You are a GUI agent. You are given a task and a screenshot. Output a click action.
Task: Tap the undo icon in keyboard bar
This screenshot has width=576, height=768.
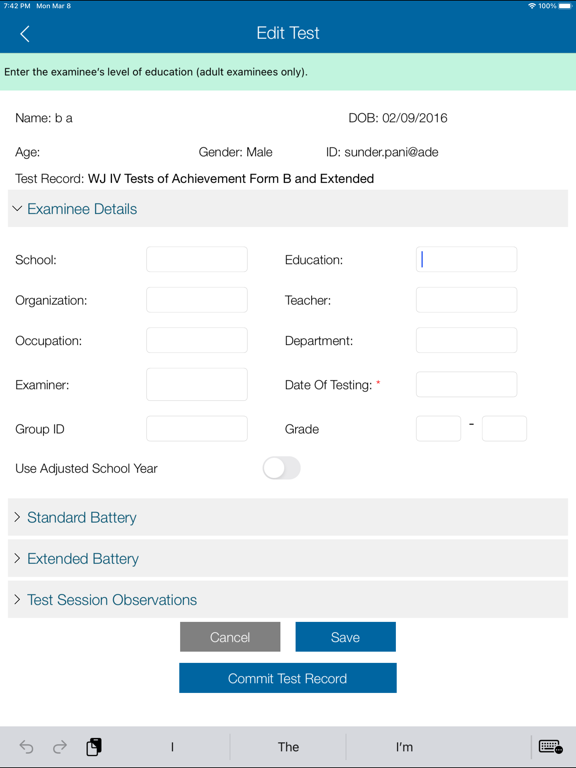(26, 747)
